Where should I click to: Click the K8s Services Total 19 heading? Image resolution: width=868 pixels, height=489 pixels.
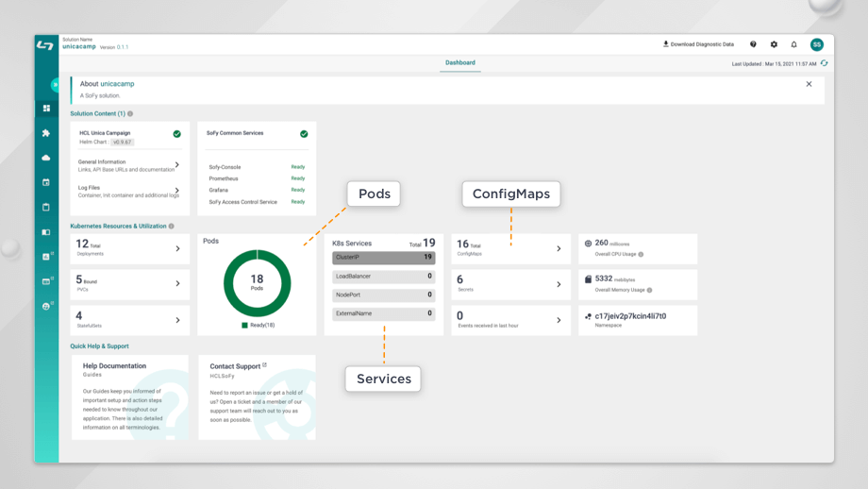pyautogui.click(x=384, y=244)
